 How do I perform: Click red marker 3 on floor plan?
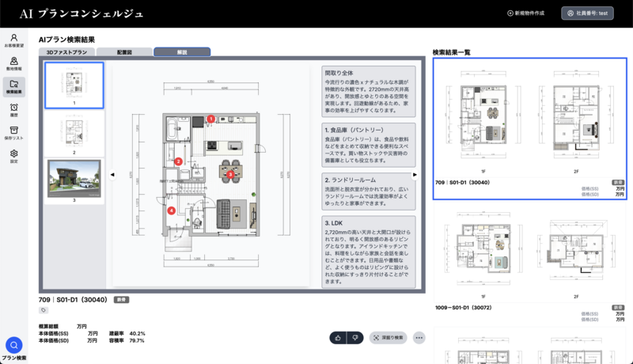pyautogui.click(x=229, y=174)
